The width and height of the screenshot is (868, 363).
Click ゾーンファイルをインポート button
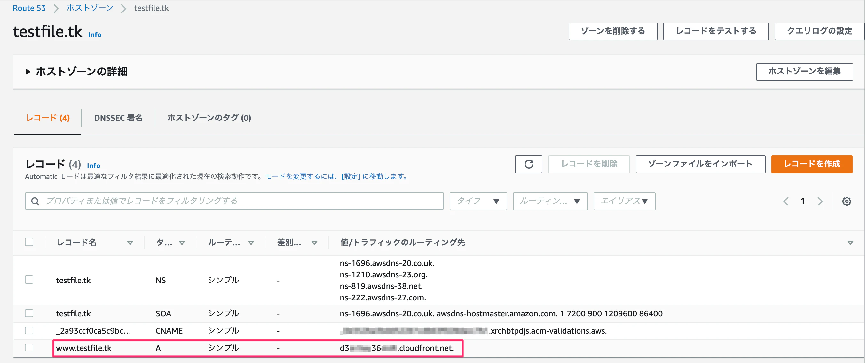pos(700,164)
